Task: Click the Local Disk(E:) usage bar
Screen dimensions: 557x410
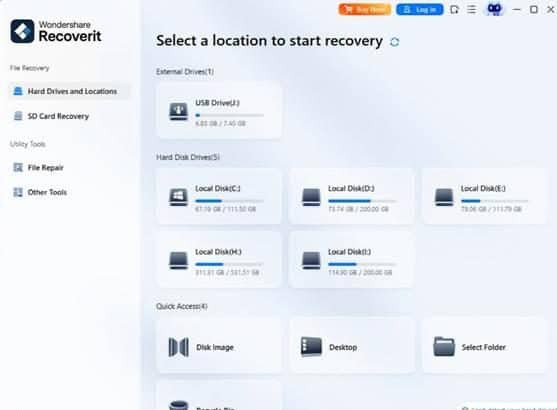Action: click(x=494, y=201)
